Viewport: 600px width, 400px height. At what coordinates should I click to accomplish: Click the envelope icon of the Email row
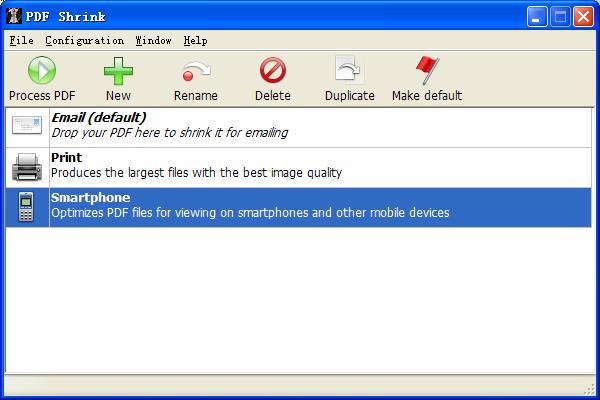[27, 126]
